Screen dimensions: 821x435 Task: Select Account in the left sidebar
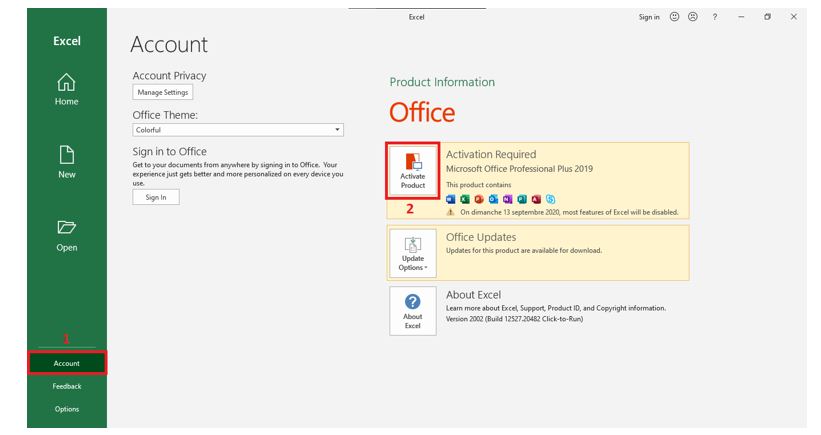[66, 363]
